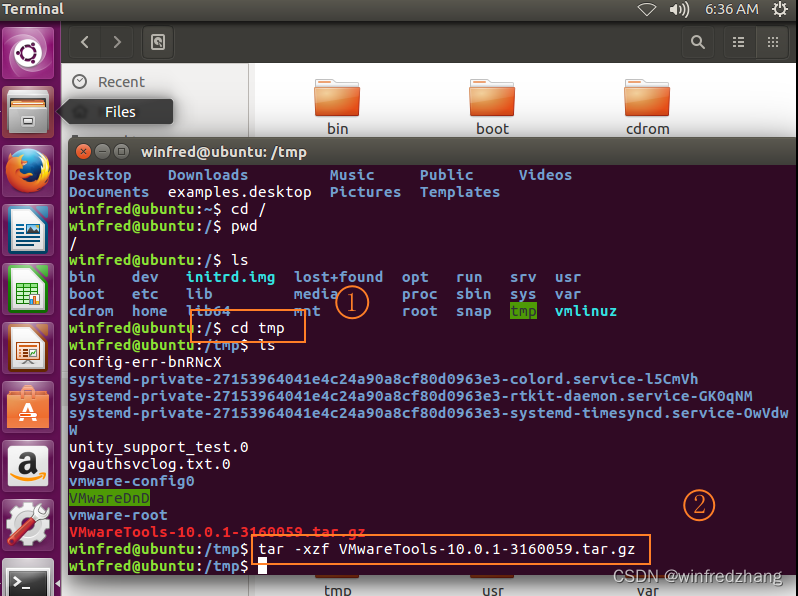This screenshot has width=798, height=596.
Task: Click the terminal title winfred@ubuntu: /tmp
Action: (x=224, y=152)
